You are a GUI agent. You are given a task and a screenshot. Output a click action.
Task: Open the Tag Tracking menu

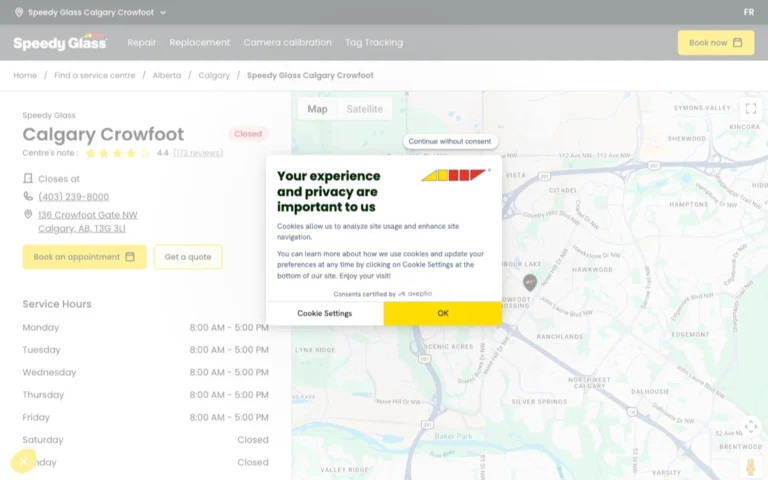374,43
